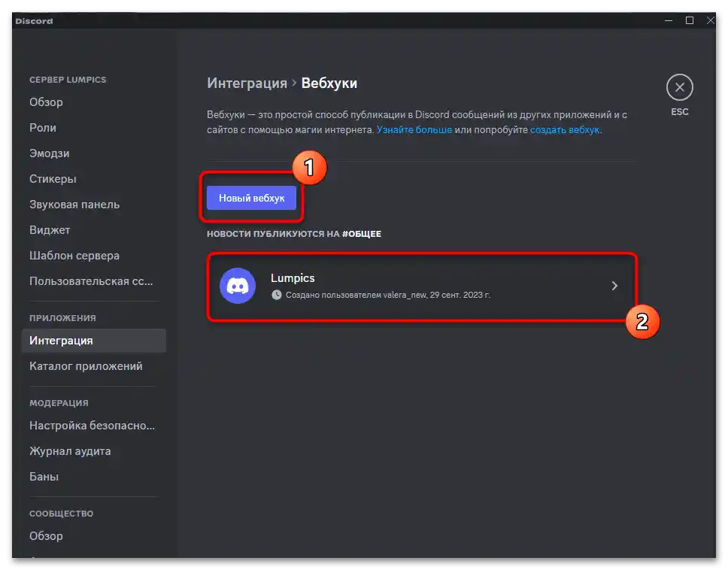This screenshot has height=570, width=728.
Task: Open the Журнал аудита page
Action: point(69,450)
